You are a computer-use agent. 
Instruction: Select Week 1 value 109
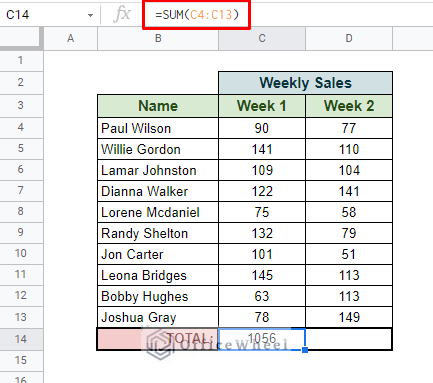tap(262, 170)
